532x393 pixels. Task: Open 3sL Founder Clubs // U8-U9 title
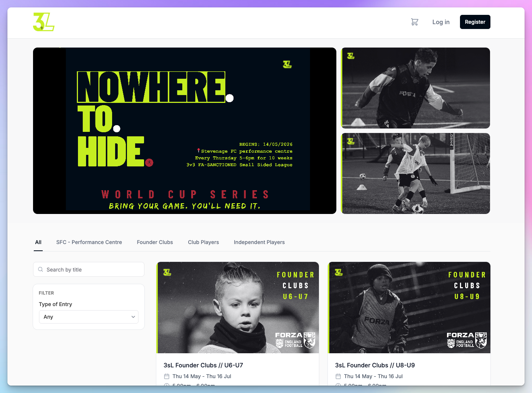(375, 365)
